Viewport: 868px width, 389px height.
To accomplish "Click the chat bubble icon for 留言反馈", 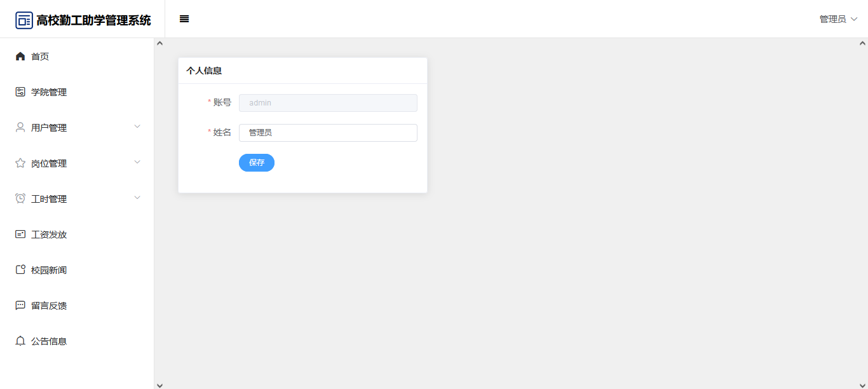I will coord(20,306).
